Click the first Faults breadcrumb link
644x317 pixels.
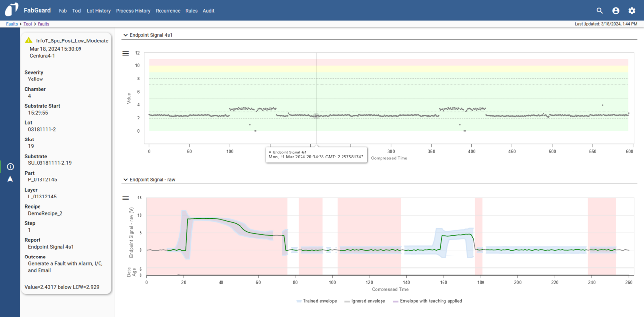coord(11,23)
